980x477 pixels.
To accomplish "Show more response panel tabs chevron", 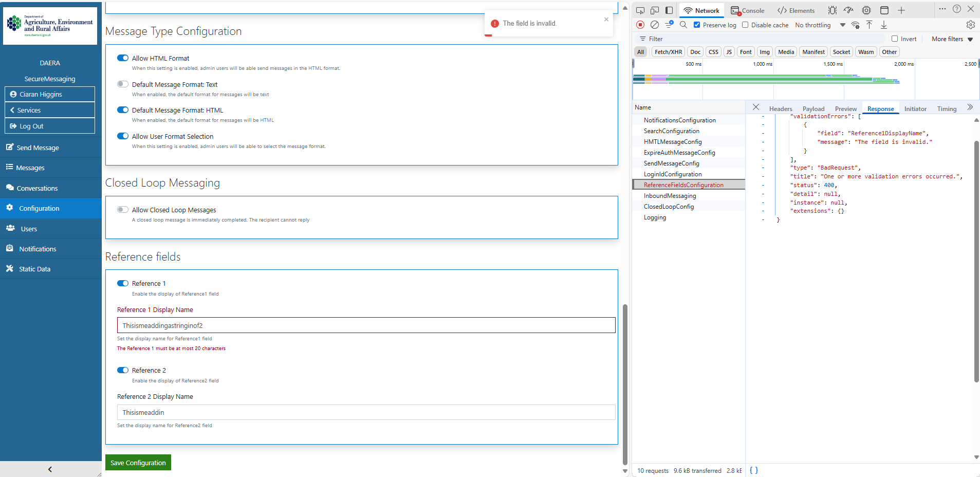I will [x=970, y=107].
